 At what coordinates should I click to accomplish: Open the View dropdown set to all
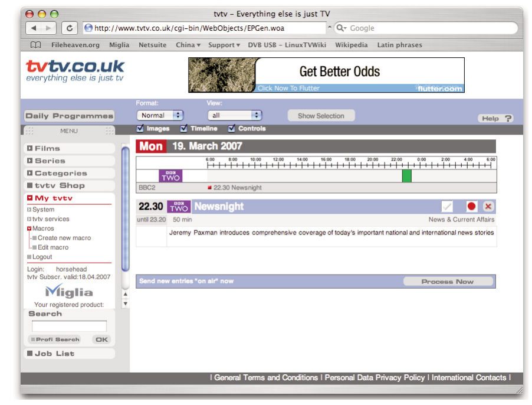click(x=235, y=116)
